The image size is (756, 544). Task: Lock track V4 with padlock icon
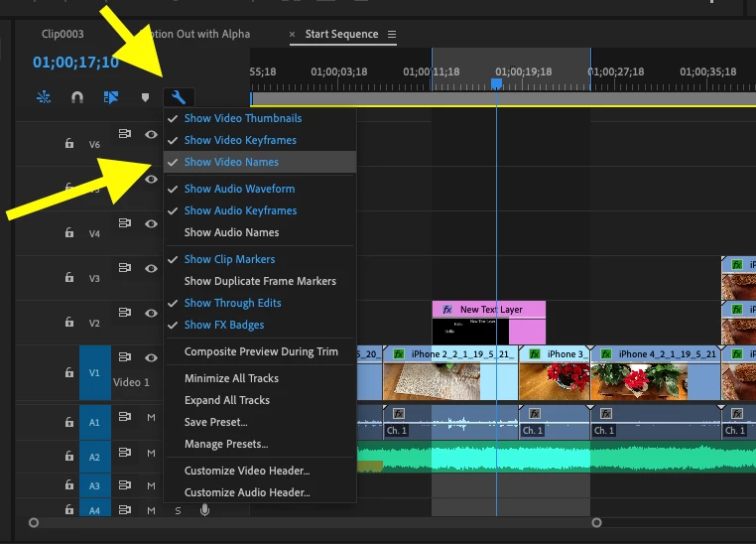69,232
